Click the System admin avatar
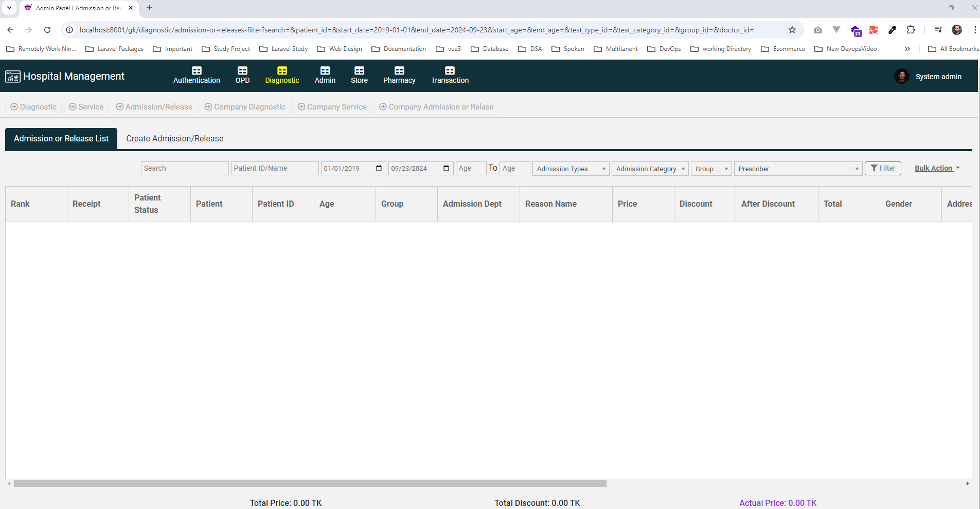This screenshot has height=509, width=980. click(x=901, y=76)
